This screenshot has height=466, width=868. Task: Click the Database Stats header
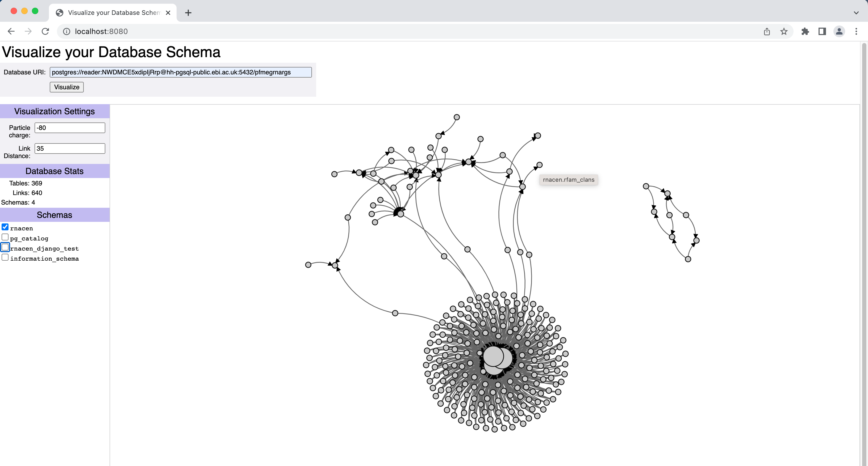tap(55, 171)
